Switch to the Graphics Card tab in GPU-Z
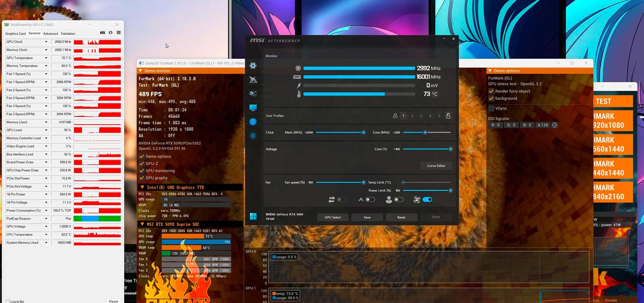Screen dimensions: 644x303 [15, 34]
